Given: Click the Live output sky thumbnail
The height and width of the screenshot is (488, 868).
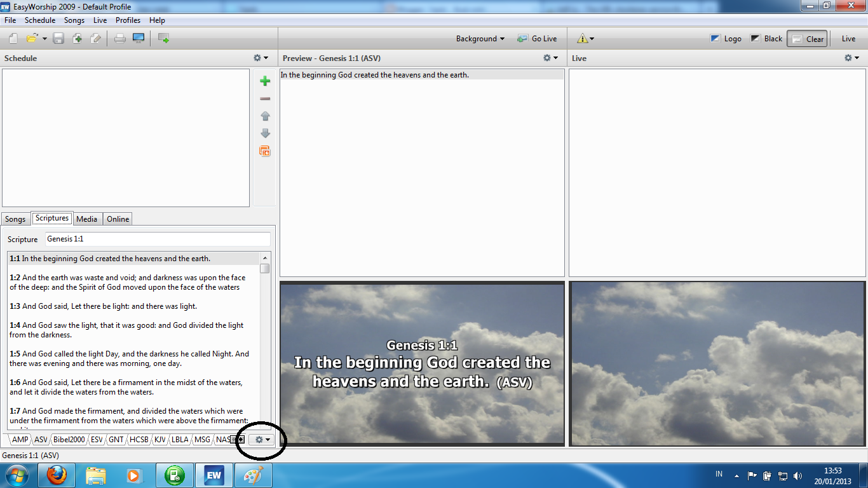Looking at the screenshot, I should 717,363.
